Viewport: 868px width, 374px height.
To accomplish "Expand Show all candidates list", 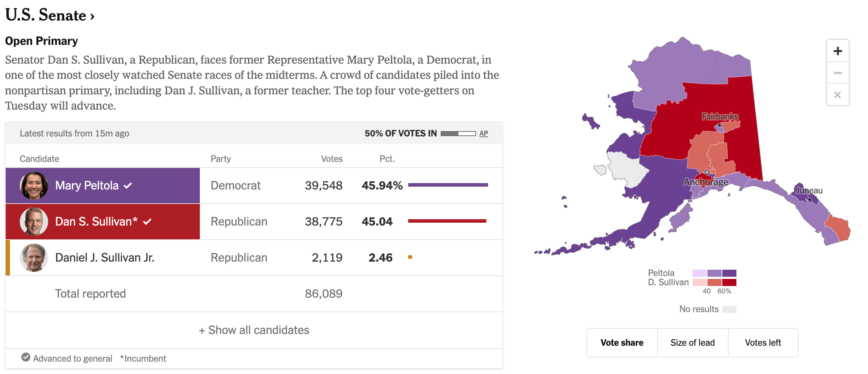I will click(x=254, y=330).
